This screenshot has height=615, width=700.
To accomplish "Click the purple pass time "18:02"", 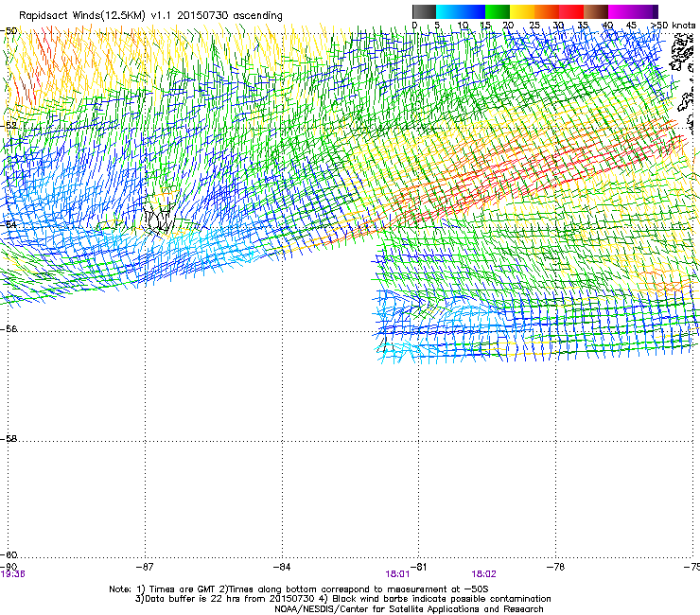I will 483,574.
